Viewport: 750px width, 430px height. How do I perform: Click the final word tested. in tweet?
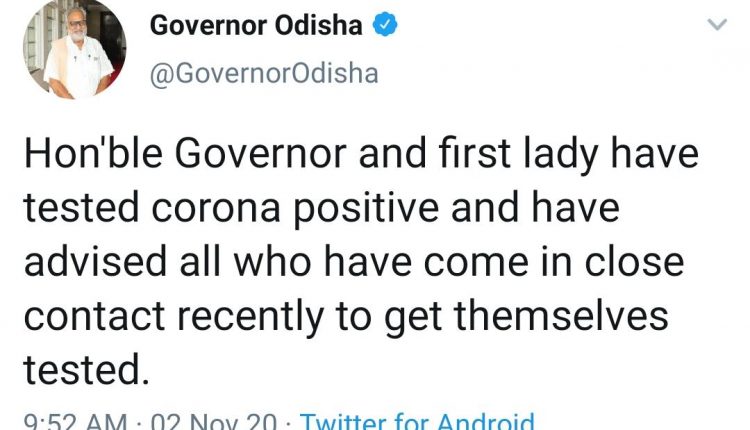[x=85, y=369]
